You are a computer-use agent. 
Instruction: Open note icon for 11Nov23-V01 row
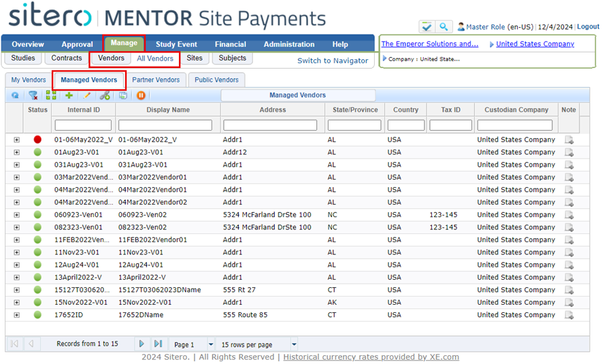[569, 252]
